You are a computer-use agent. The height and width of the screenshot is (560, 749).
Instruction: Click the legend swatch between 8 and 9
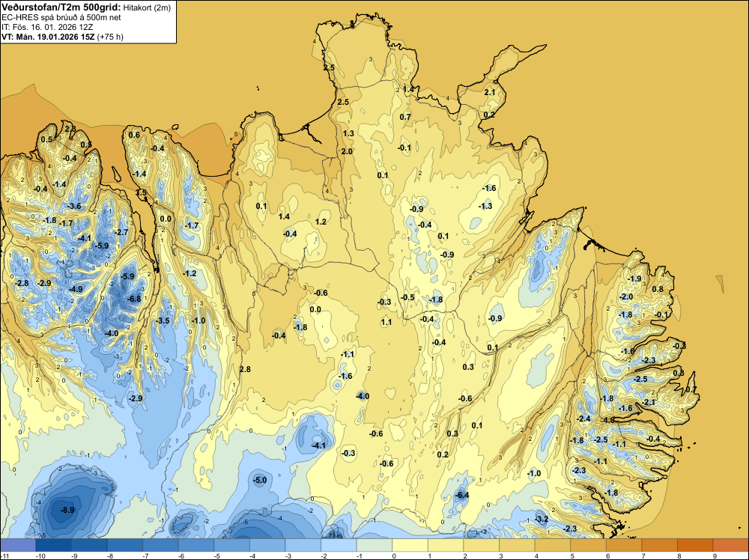[x=695, y=545]
